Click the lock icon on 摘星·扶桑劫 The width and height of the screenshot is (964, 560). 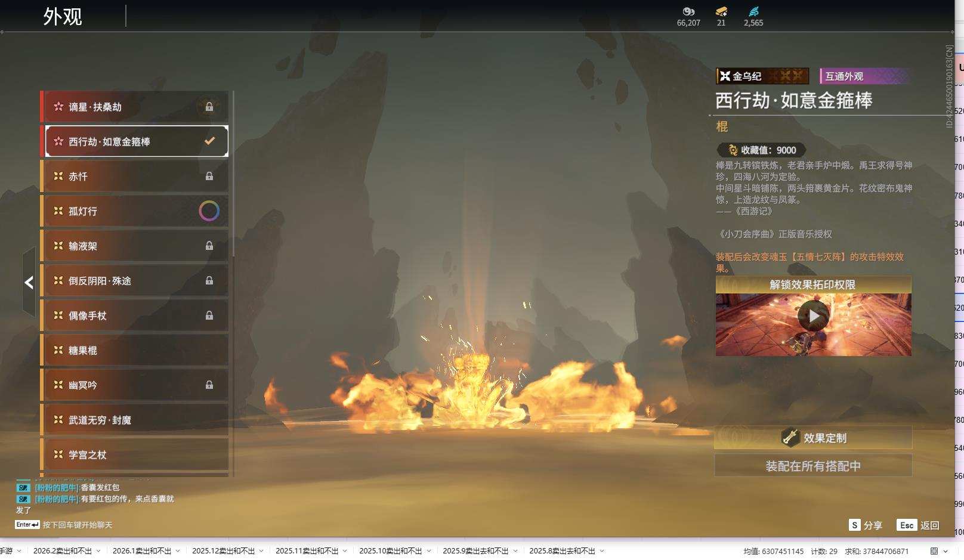pos(209,107)
